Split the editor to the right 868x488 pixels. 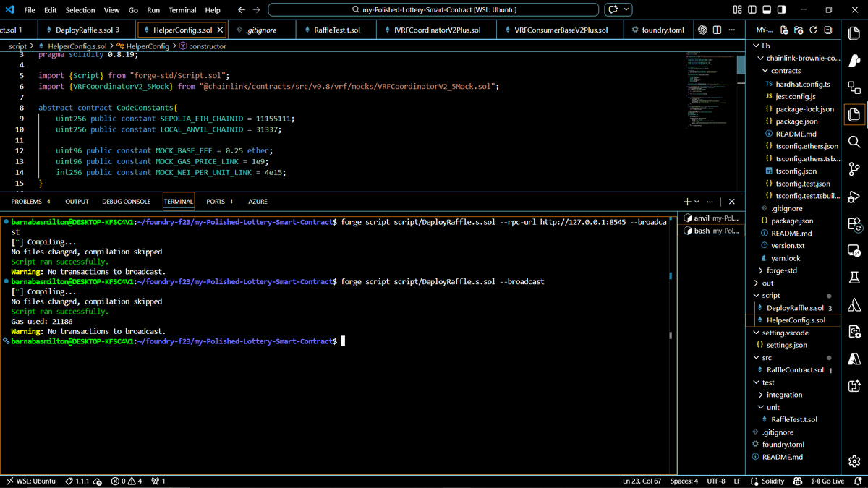(x=718, y=30)
